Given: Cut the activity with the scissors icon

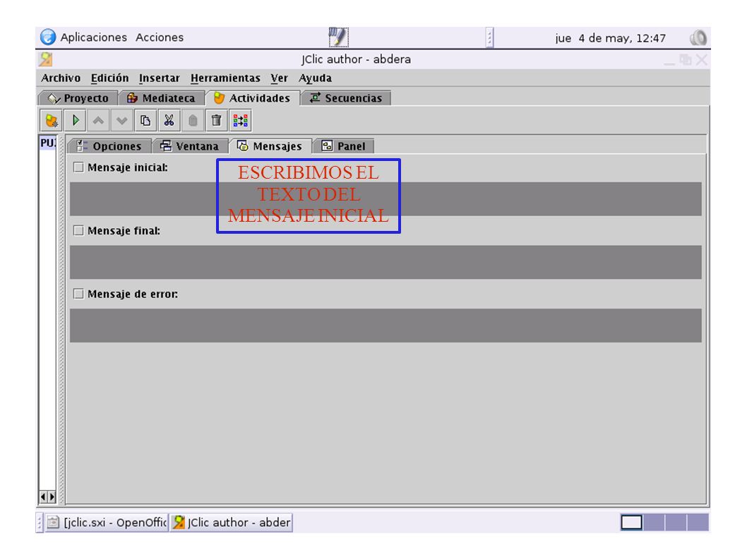Looking at the screenshot, I should click(169, 121).
